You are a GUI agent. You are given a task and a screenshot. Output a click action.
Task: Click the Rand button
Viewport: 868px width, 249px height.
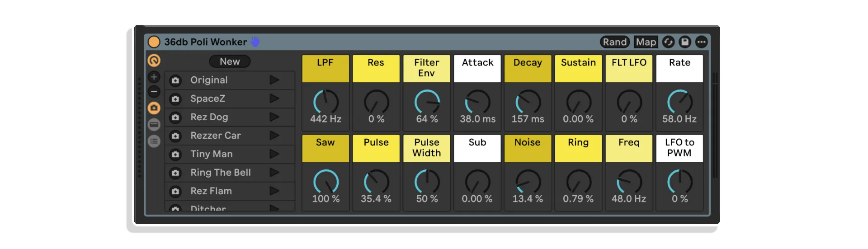(x=615, y=42)
